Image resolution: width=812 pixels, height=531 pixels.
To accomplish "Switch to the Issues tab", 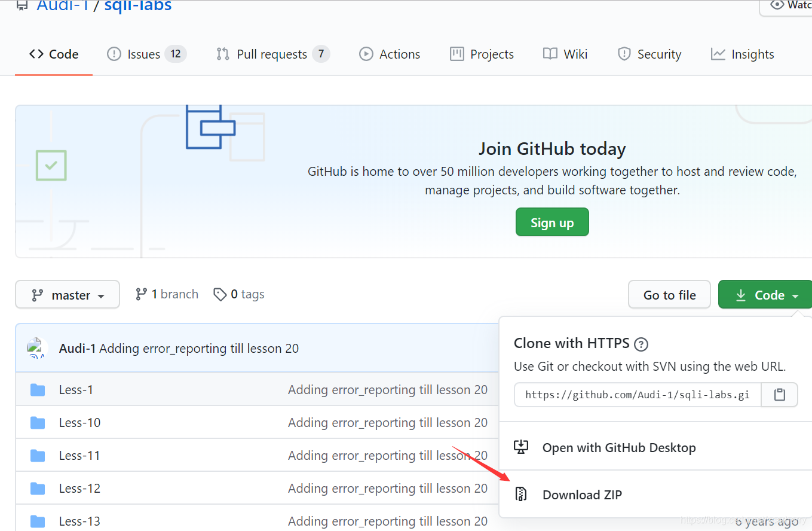I will [x=146, y=54].
